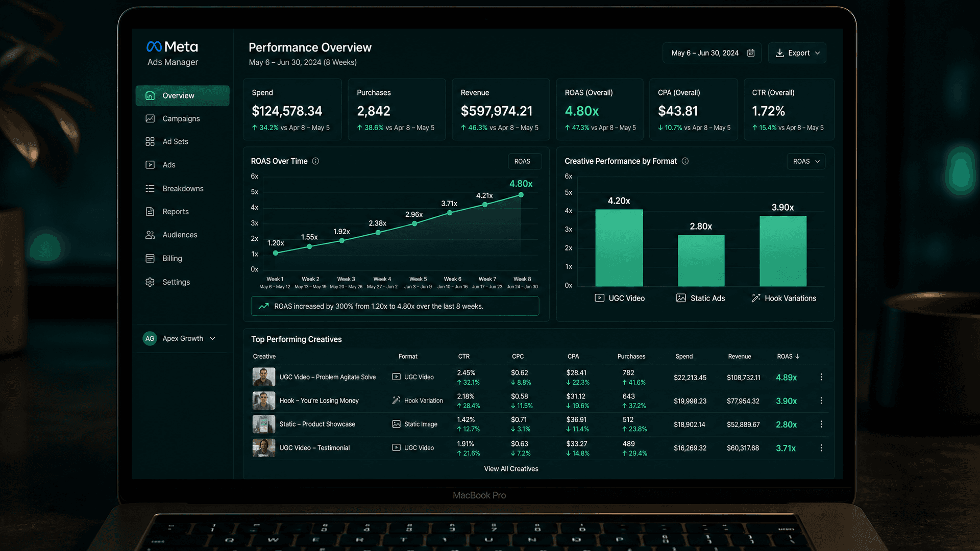Open Reports in the sidebar

(183, 211)
